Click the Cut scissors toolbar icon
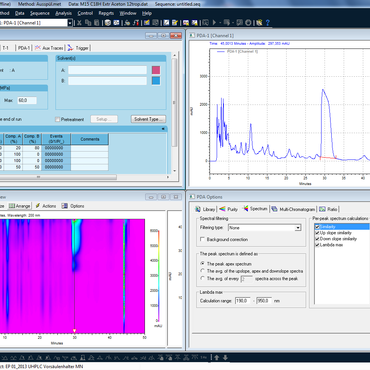 point(79,23)
